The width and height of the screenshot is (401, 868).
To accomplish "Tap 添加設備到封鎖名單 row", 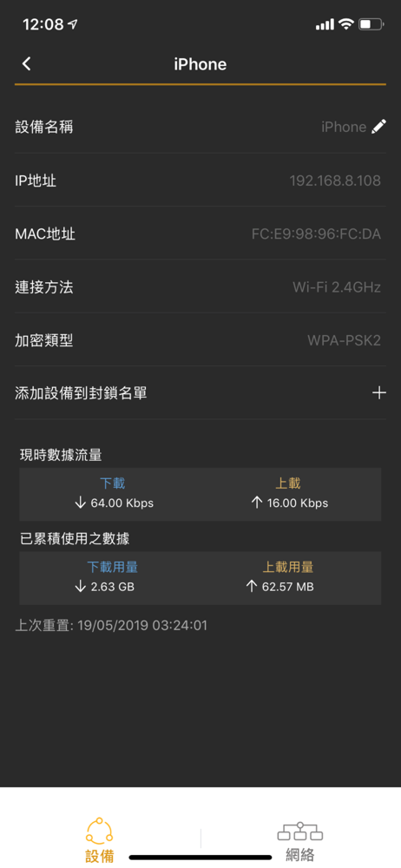I will coord(200,393).
